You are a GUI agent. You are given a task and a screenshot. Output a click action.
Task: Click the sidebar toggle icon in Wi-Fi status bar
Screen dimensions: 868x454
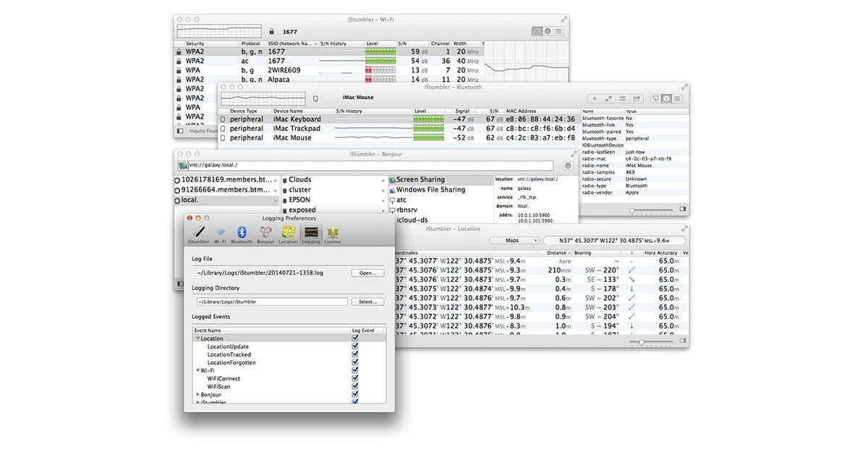click(x=181, y=131)
